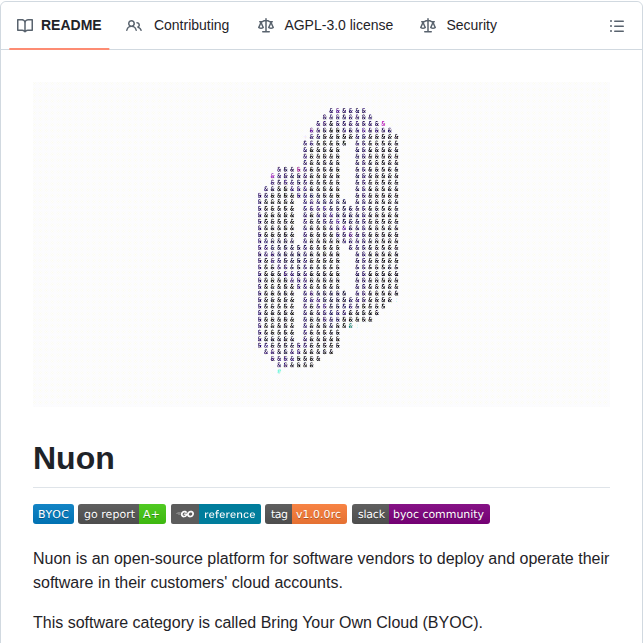Click the text 'Nuon is an open-source platform'
This screenshot has height=643, width=643.
(149, 559)
